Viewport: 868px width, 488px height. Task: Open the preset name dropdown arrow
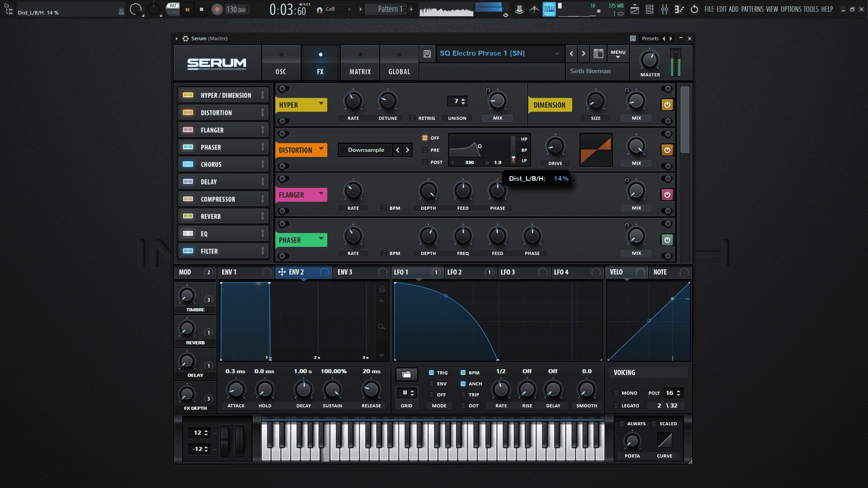[x=557, y=54]
